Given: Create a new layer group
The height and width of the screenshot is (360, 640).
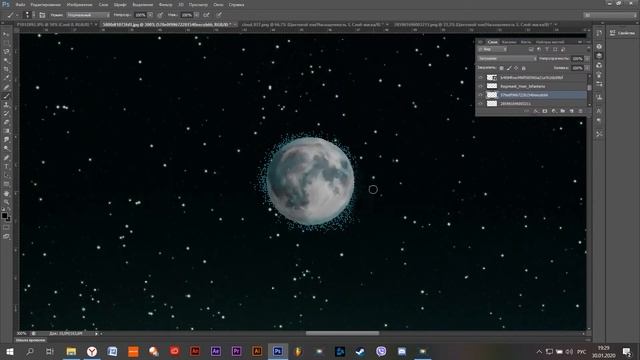Looking at the screenshot, I should (x=562, y=111).
